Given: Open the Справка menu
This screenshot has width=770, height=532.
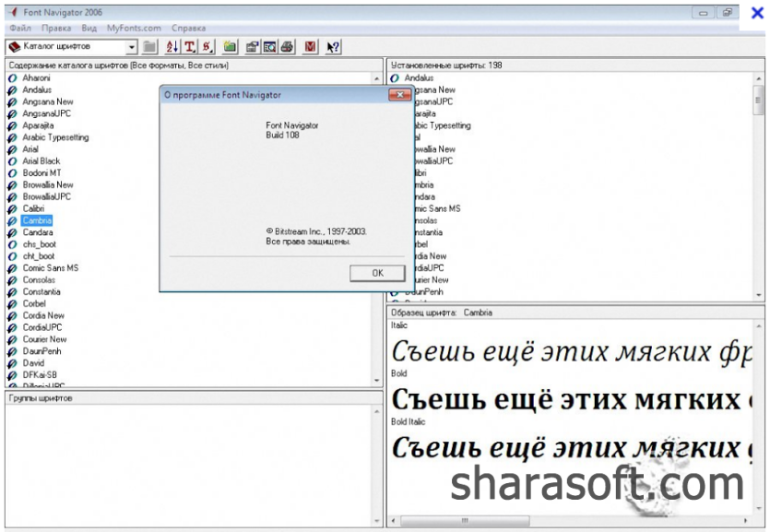Looking at the screenshot, I should pos(188,29).
